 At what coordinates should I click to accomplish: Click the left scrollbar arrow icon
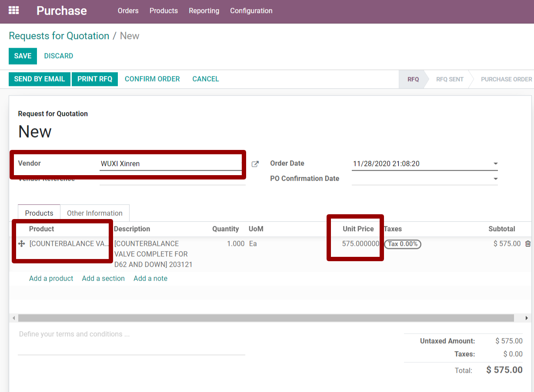(13, 318)
